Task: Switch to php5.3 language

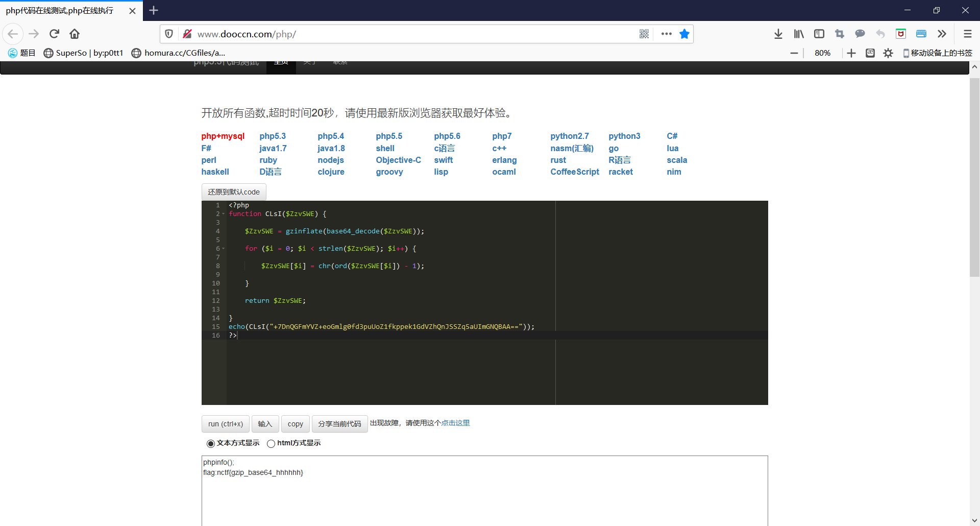Action: (x=273, y=136)
